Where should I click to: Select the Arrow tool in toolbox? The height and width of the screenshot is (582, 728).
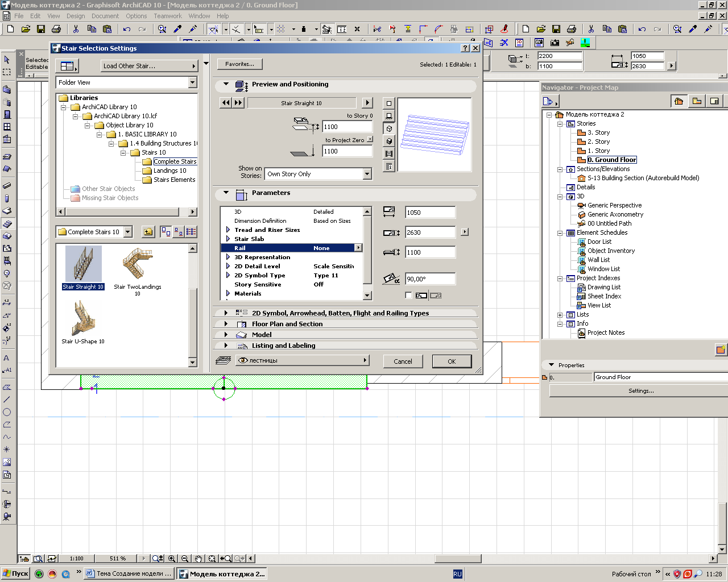pos(7,60)
